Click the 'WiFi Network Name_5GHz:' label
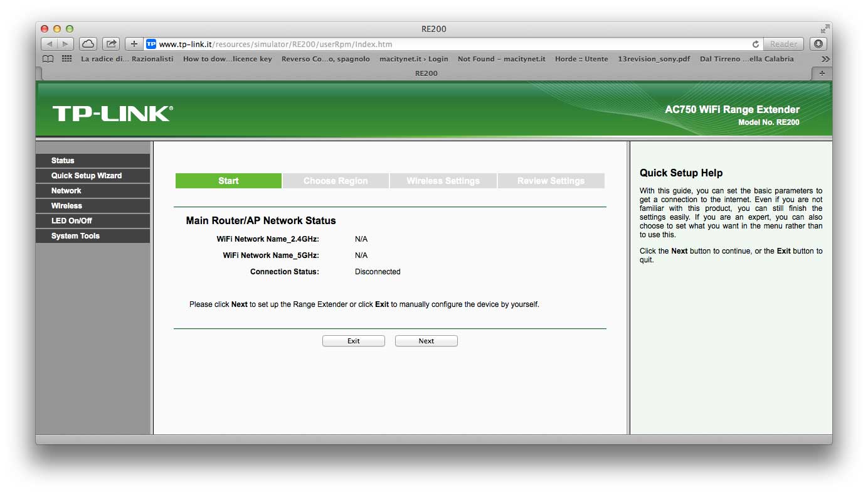 coord(271,255)
